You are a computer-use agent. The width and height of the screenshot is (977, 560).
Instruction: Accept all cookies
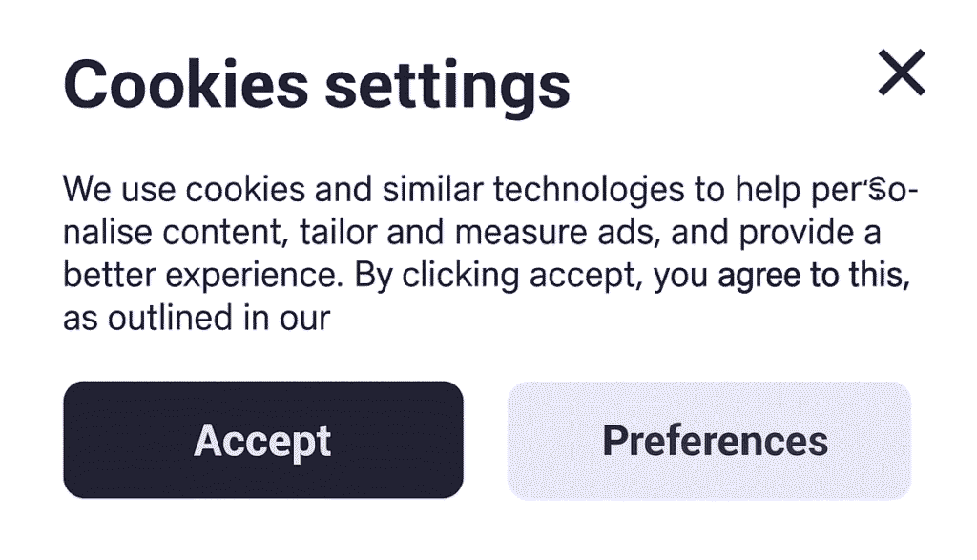[263, 440]
